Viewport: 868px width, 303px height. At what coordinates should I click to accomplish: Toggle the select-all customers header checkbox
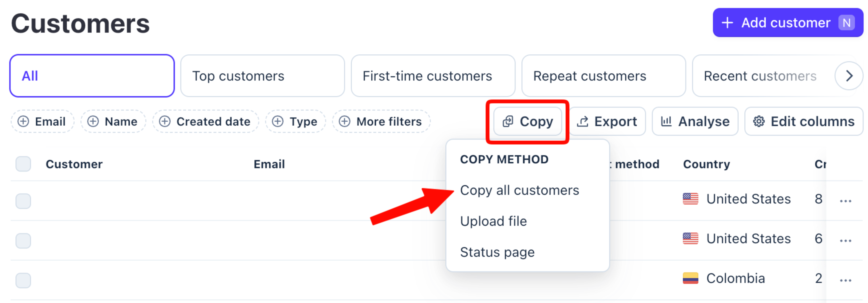pyautogui.click(x=23, y=164)
